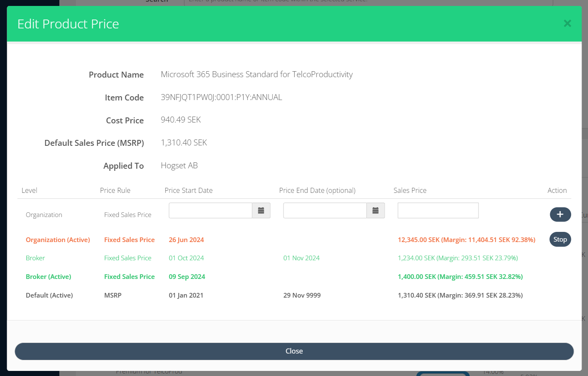Click the Default (Active) row label
The width and height of the screenshot is (588, 376).
click(x=49, y=295)
